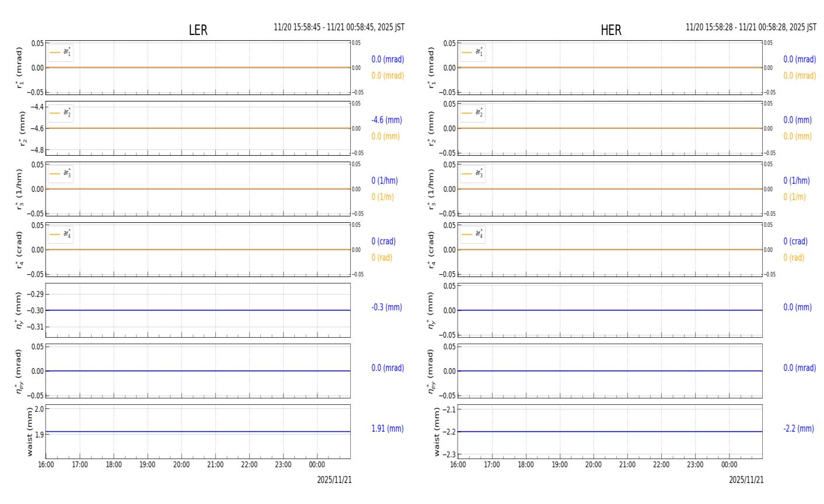The width and height of the screenshot is (824, 504).
Task: Click the LER blue 0 (crad) value
Action: click(x=383, y=242)
